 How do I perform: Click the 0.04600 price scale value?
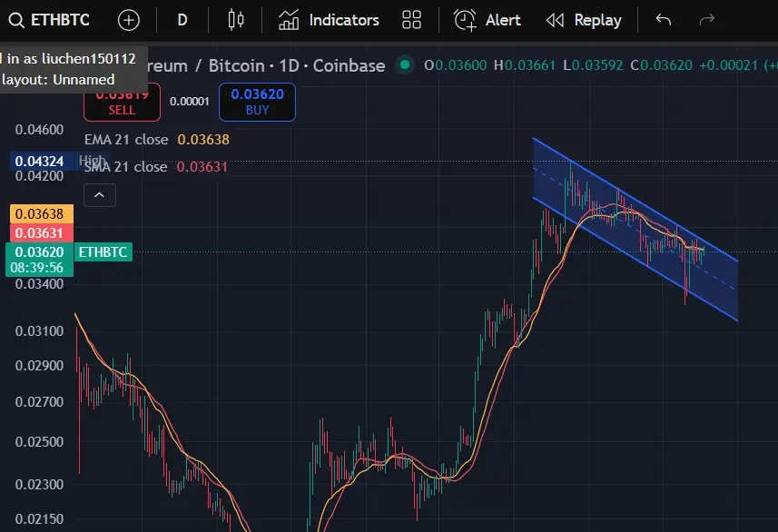click(x=39, y=130)
